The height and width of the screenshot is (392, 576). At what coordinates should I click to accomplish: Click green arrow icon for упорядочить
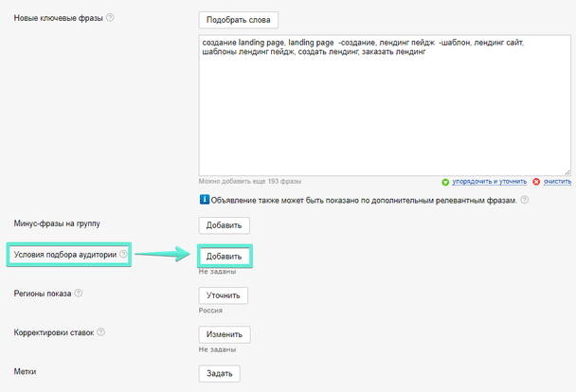[x=445, y=181]
